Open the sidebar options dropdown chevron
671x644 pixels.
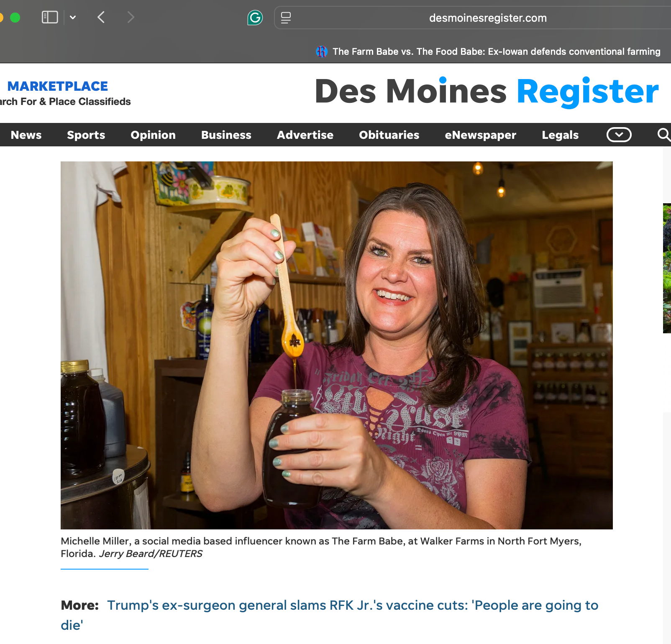[73, 17]
